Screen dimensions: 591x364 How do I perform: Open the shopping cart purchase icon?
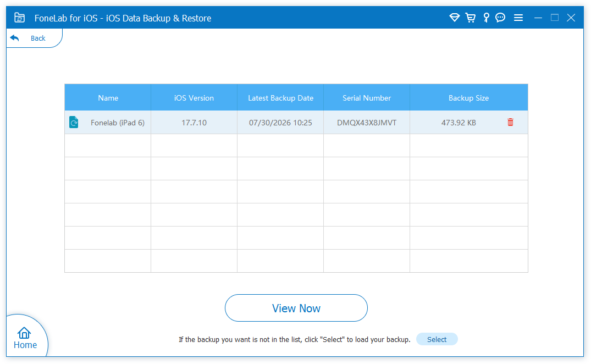471,18
